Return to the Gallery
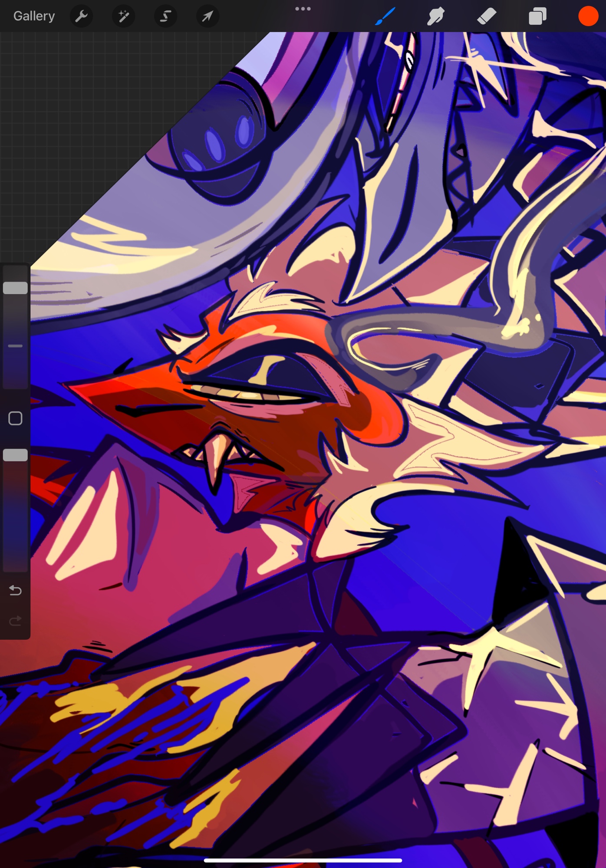This screenshot has width=606, height=868. [34, 16]
